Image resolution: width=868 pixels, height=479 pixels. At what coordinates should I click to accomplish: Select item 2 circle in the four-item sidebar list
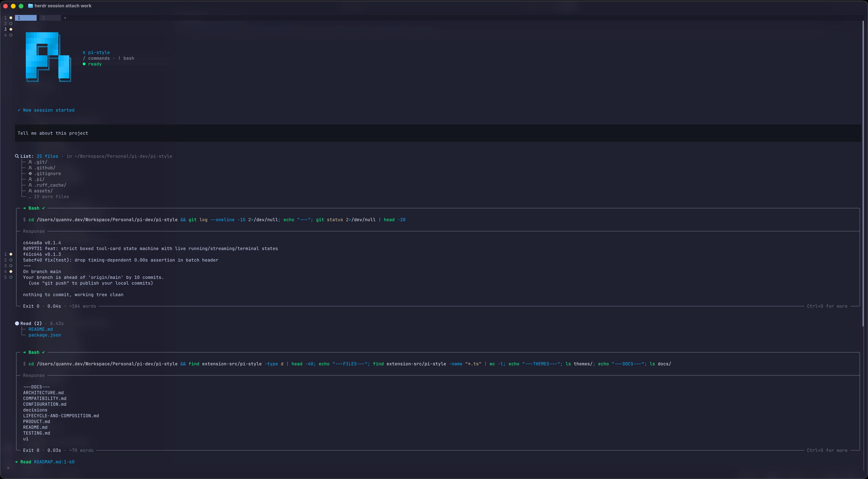click(x=11, y=24)
